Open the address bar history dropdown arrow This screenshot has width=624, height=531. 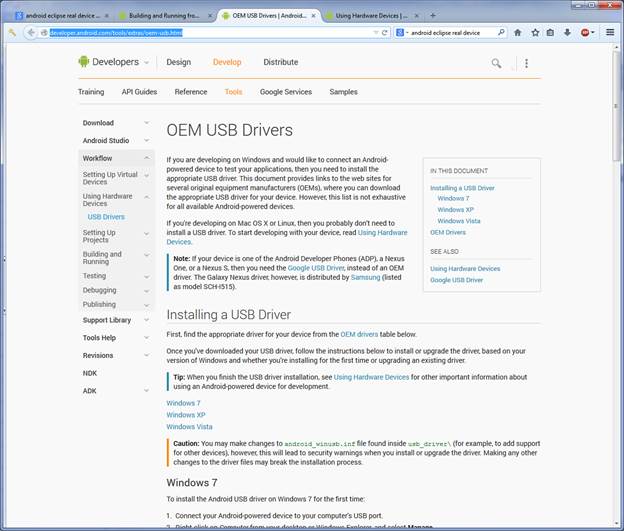coord(376,33)
